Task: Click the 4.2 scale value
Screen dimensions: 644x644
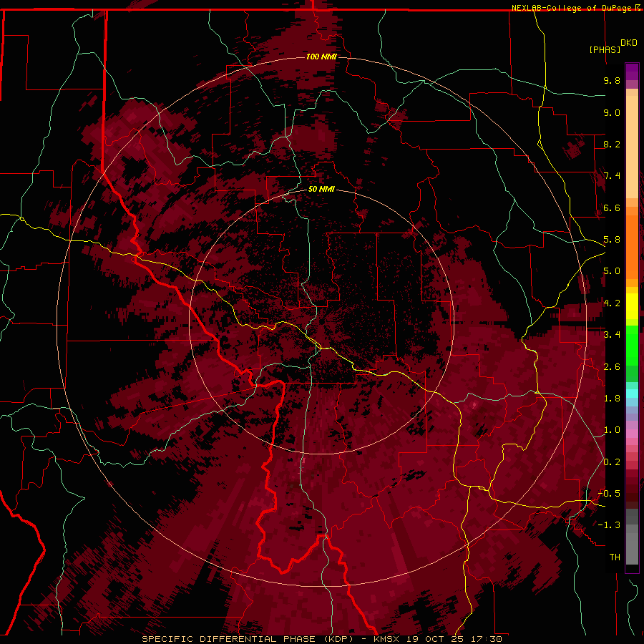Action: [x=612, y=303]
